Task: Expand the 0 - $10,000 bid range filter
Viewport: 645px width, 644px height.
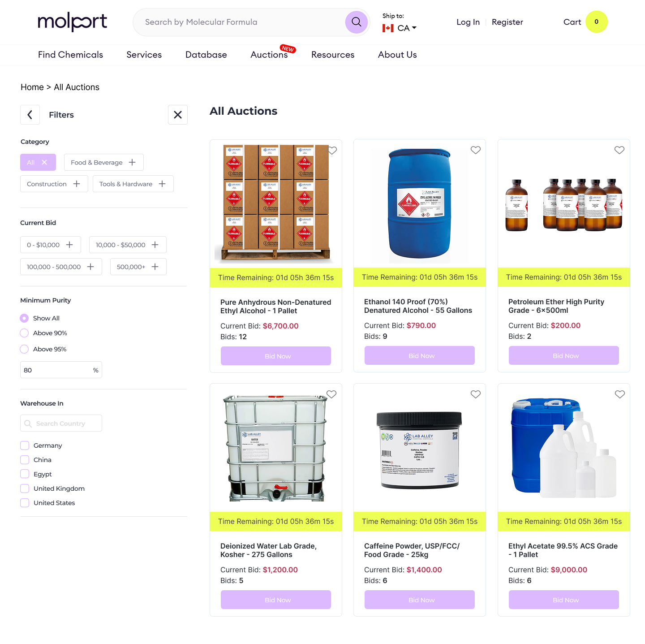Action: (51, 245)
